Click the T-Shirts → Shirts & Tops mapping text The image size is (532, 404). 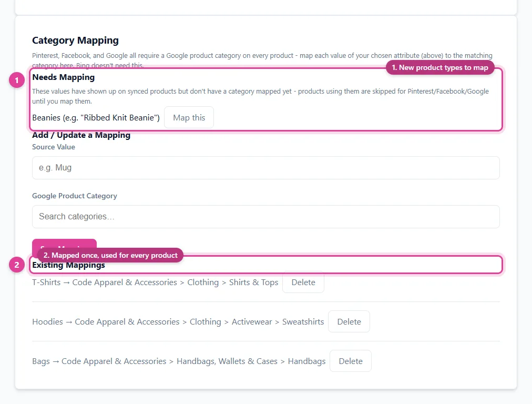coord(155,282)
